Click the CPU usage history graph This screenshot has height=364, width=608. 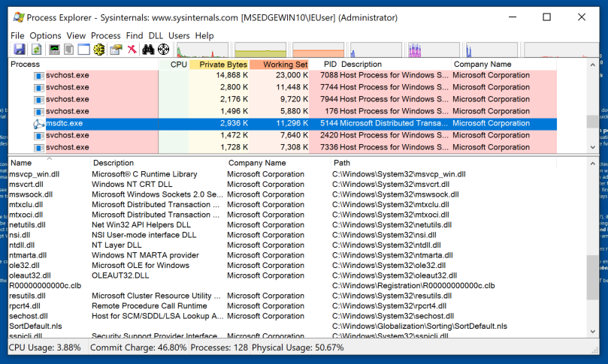[202, 50]
